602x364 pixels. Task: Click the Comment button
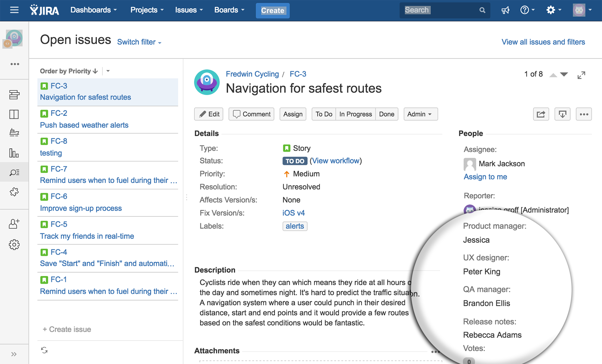coord(252,114)
